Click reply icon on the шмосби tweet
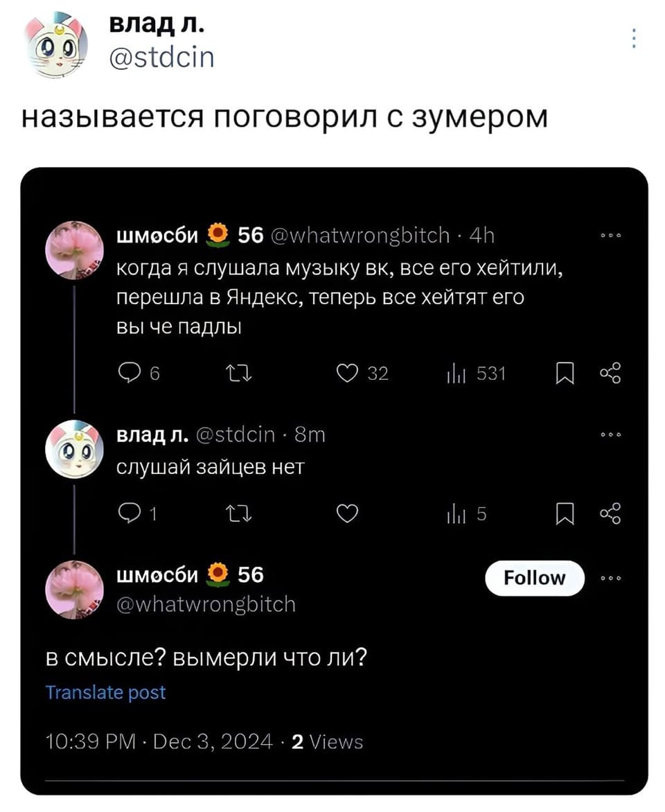The image size is (665, 812). [127, 375]
